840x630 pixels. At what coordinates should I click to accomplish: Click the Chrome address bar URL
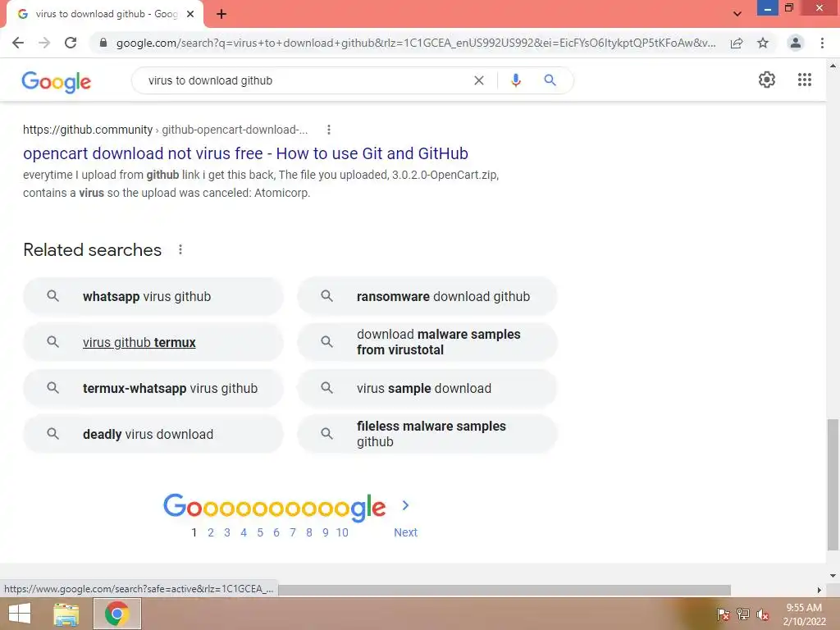pos(415,43)
